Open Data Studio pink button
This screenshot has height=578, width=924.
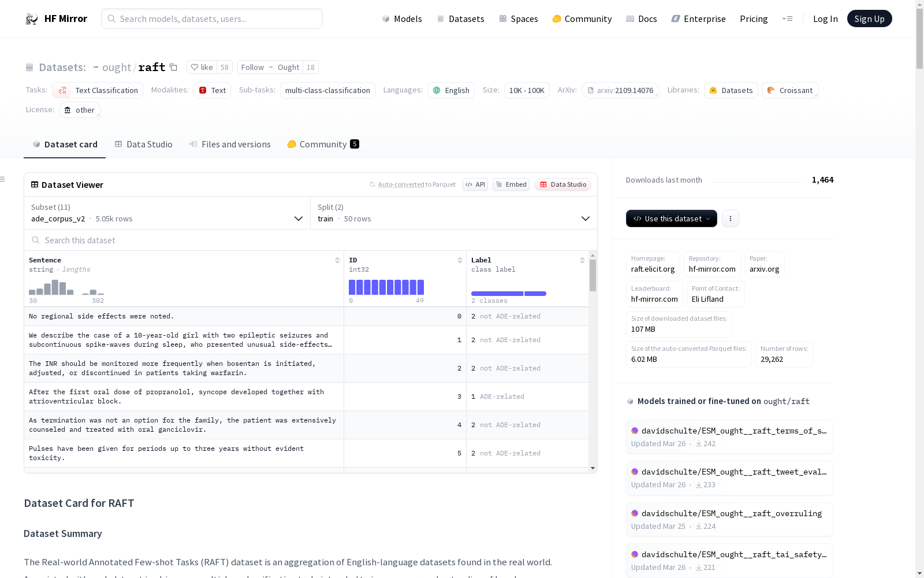pos(563,184)
